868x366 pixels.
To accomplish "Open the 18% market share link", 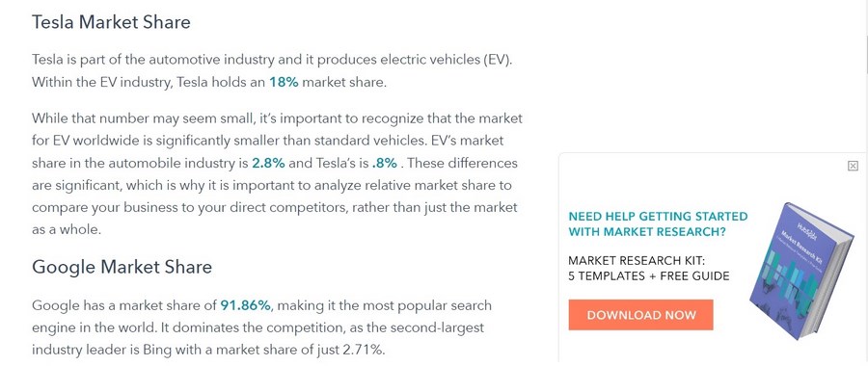I will [x=284, y=83].
